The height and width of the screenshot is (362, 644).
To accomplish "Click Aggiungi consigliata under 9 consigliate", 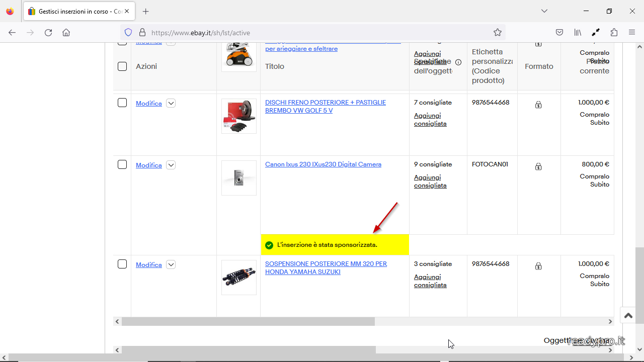I will tap(430, 182).
